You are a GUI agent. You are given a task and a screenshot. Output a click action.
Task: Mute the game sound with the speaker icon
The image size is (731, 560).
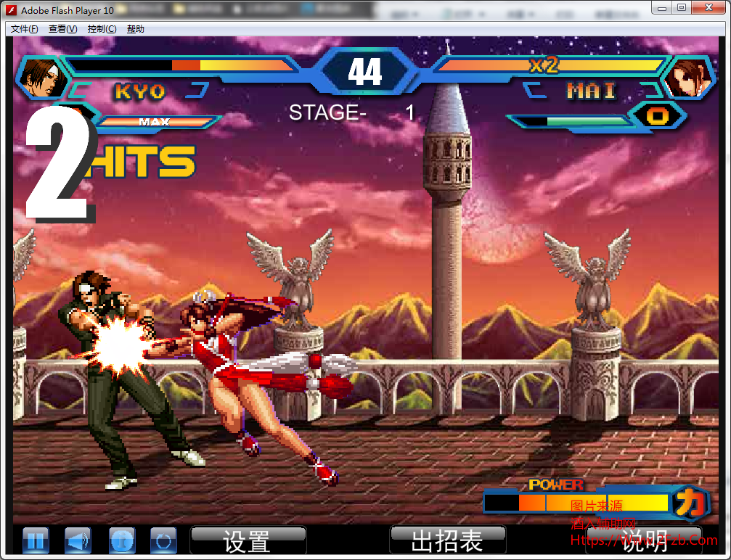coord(78,541)
